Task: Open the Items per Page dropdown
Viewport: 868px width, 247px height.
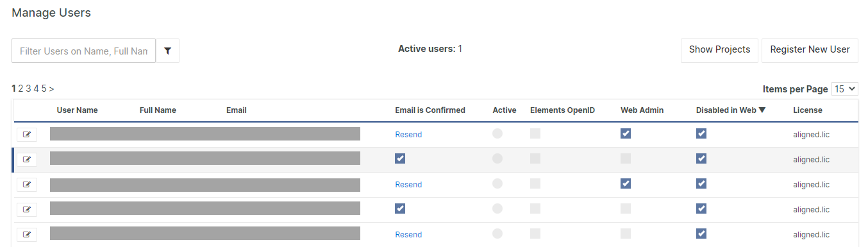Action: point(845,89)
